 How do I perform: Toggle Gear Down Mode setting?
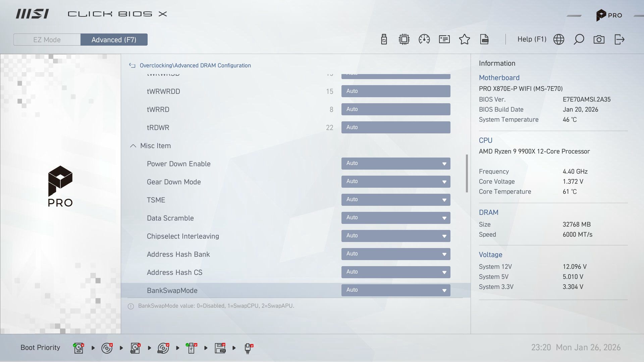click(396, 182)
